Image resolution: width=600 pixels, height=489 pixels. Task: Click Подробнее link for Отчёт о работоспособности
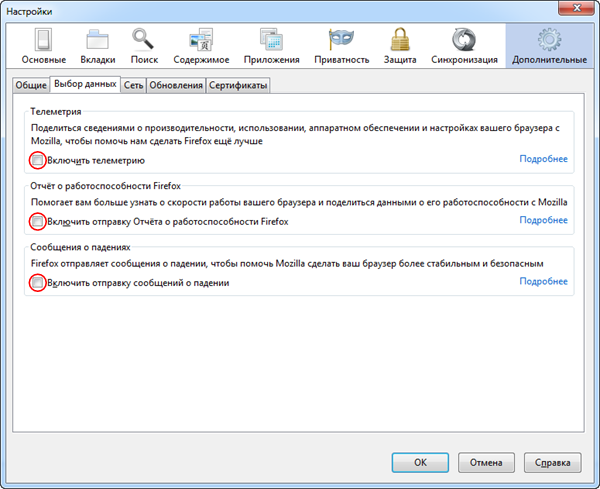543,220
